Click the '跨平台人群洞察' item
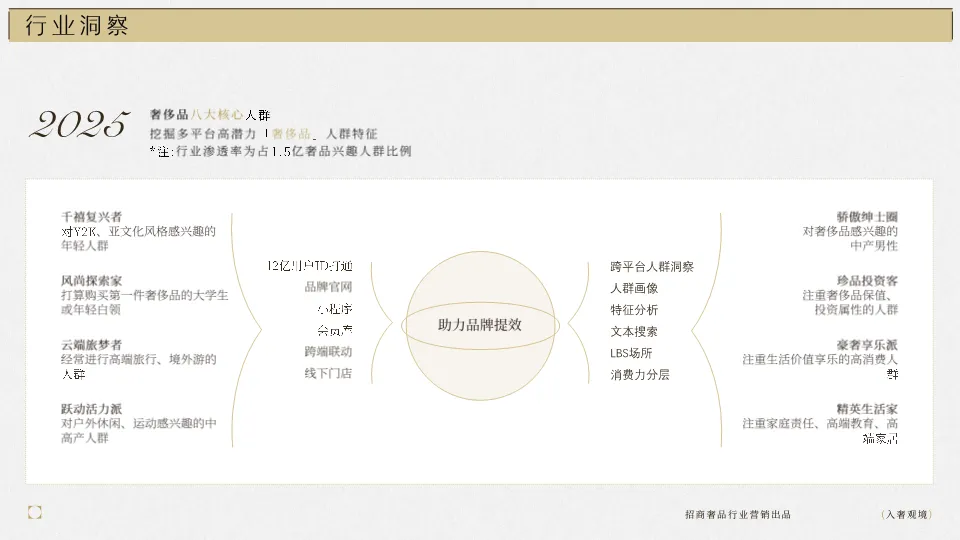Screen dimensions: 960x540 point(652,267)
